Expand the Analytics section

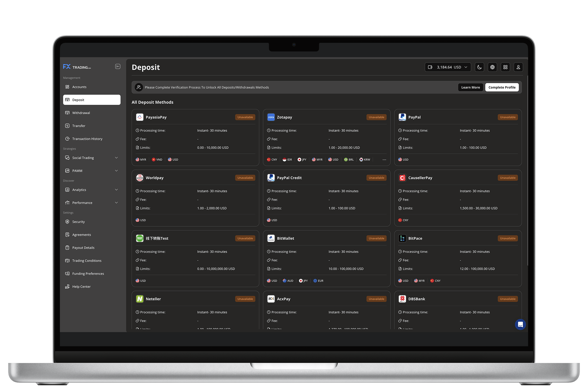point(116,190)
